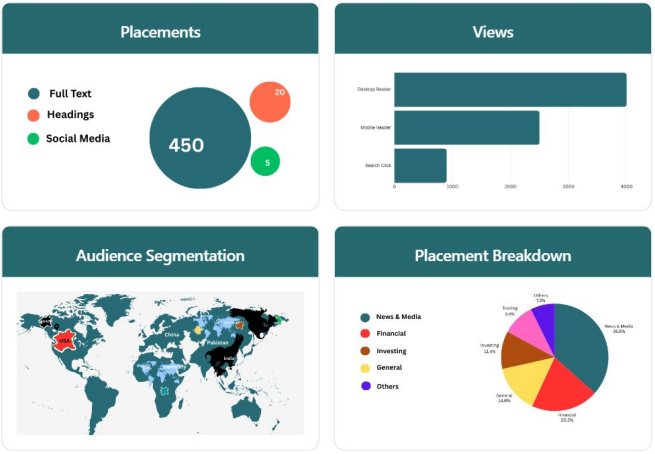This screenshot has height=454, width=655.
Task: Click the Search Click bar
Action: (420, 165)
